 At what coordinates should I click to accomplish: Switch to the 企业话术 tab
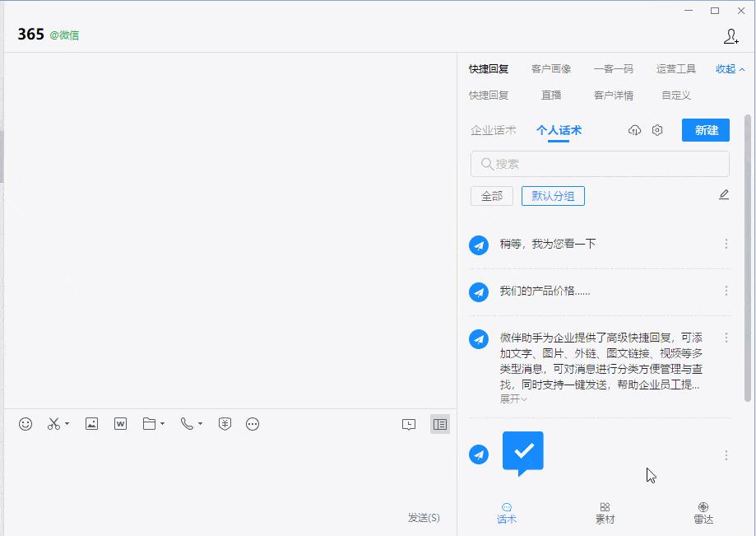(x=494, y=130)
